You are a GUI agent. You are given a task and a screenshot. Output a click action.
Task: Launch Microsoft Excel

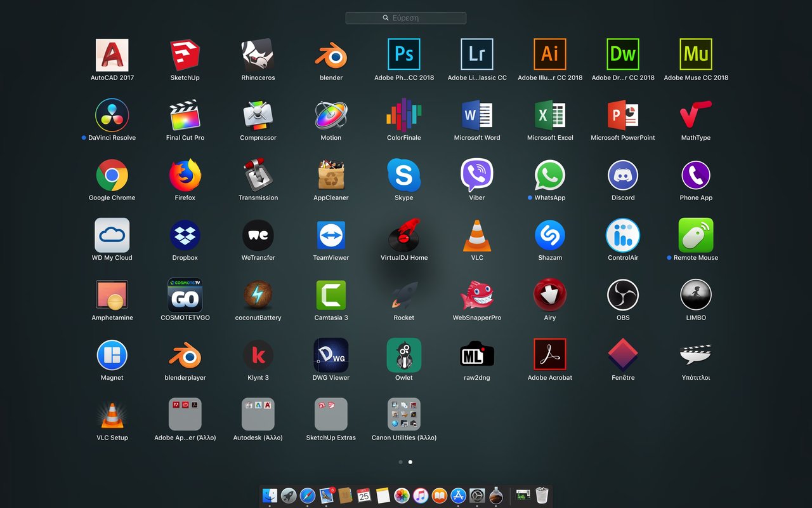coord(550,116)
